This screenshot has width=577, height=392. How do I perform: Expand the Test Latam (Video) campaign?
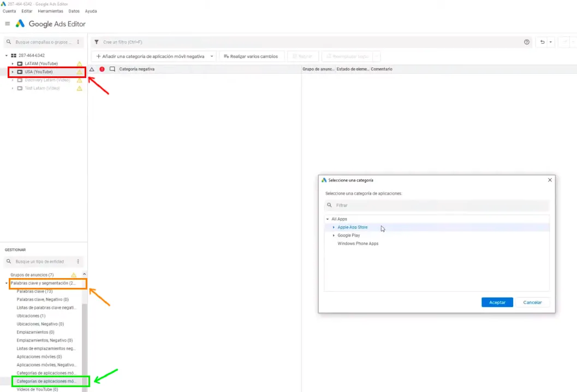coord(13,88)
